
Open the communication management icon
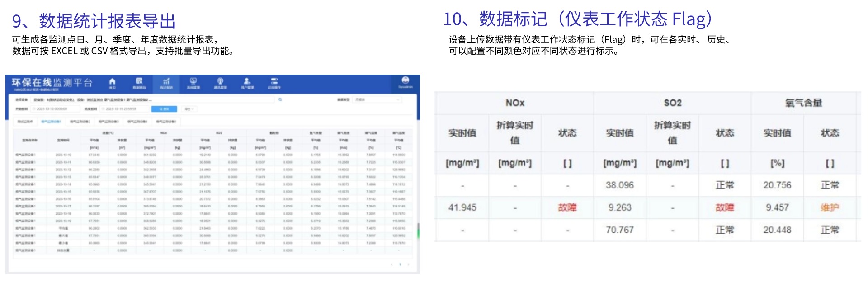(x=220, y=82)
